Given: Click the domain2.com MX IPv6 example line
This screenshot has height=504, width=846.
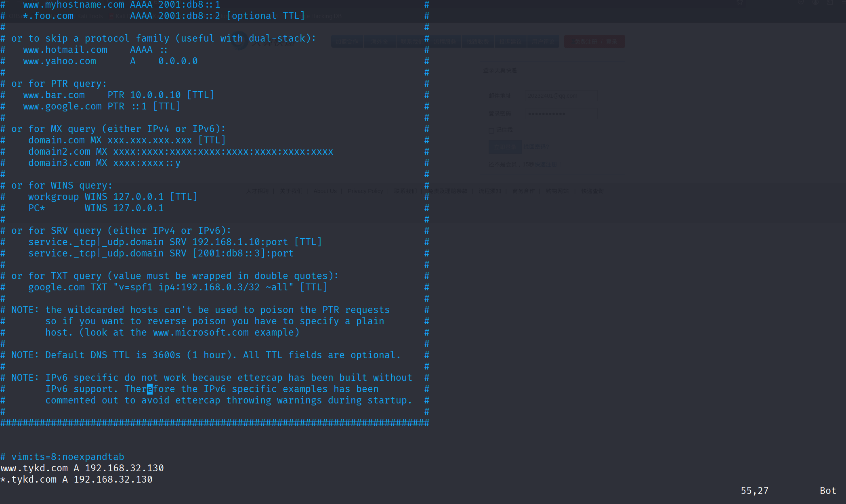Looking at the screenshot, I should (181, 151).
